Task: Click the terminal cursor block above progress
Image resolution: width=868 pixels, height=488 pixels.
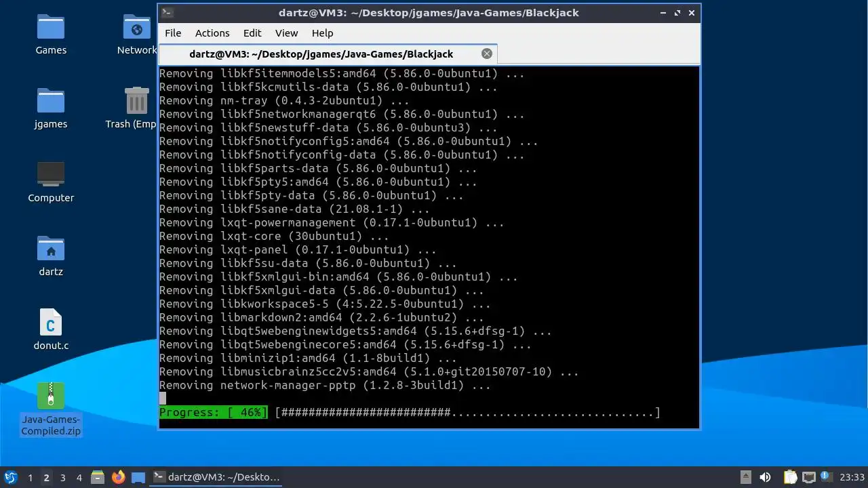Action: pos(163,399)
